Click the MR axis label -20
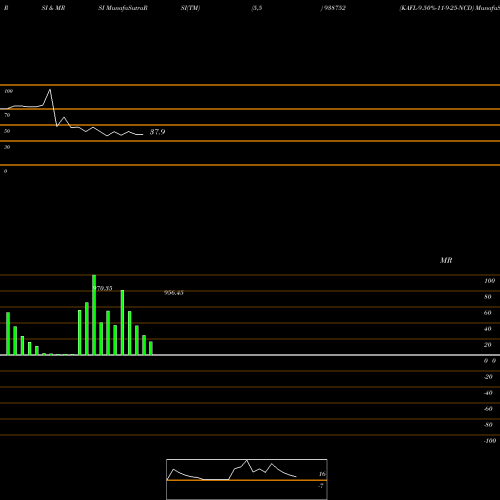Viewport: 500px width, 500px height. coord(488,377)
